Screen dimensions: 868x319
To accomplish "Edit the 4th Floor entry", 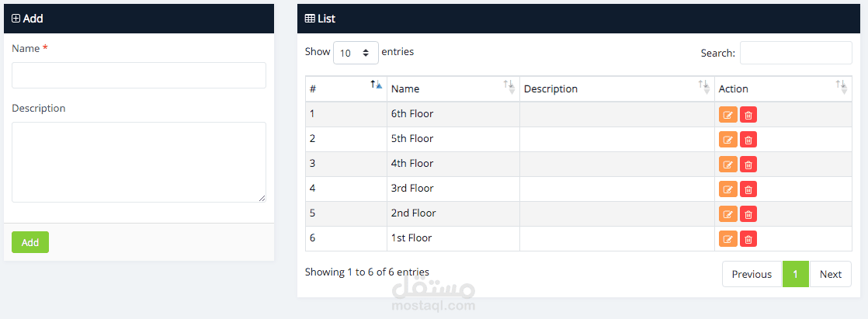I will point(727,165).
